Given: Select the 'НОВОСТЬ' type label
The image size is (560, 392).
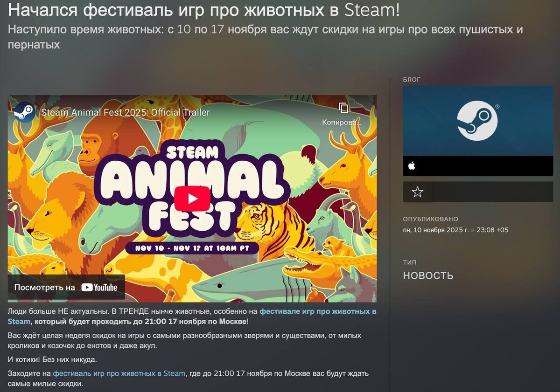Looking at the screenshot, I should tap(428, 275).
